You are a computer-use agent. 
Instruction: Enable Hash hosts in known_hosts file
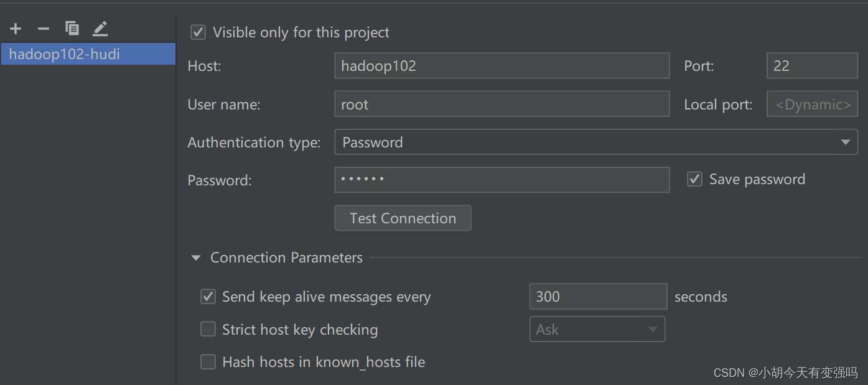208,361
